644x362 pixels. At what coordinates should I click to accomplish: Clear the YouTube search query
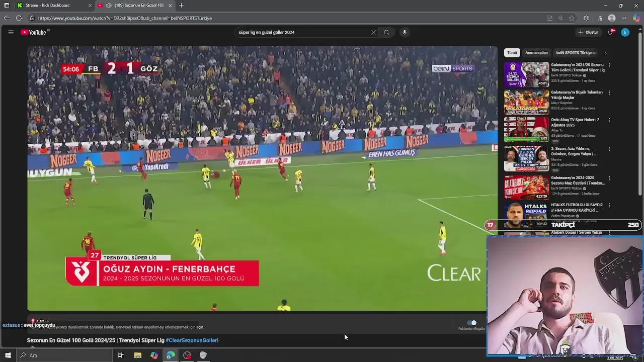pyautogui.click(x=373, y=32)
